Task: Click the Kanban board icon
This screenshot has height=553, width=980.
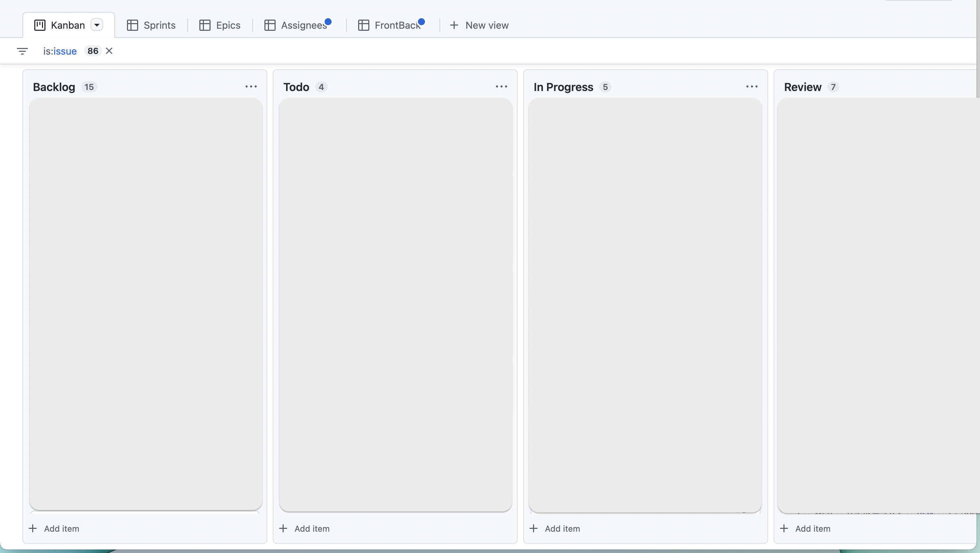Action: tap(40, 25)
